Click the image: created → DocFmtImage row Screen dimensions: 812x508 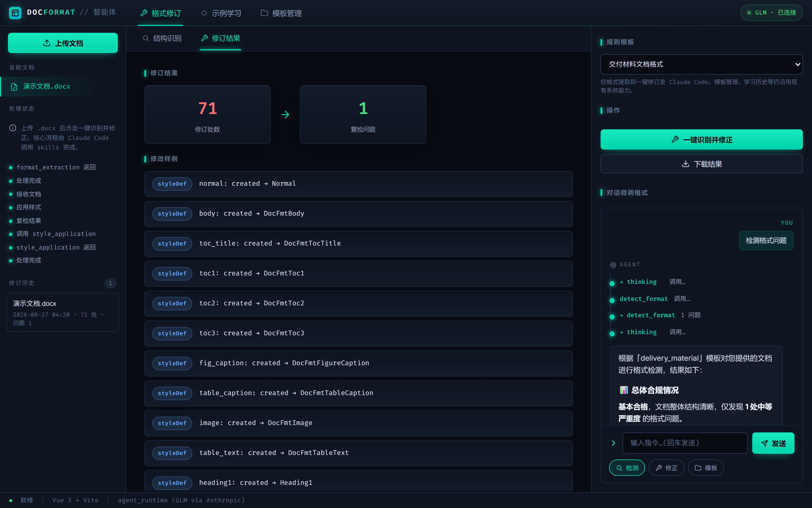358,423
